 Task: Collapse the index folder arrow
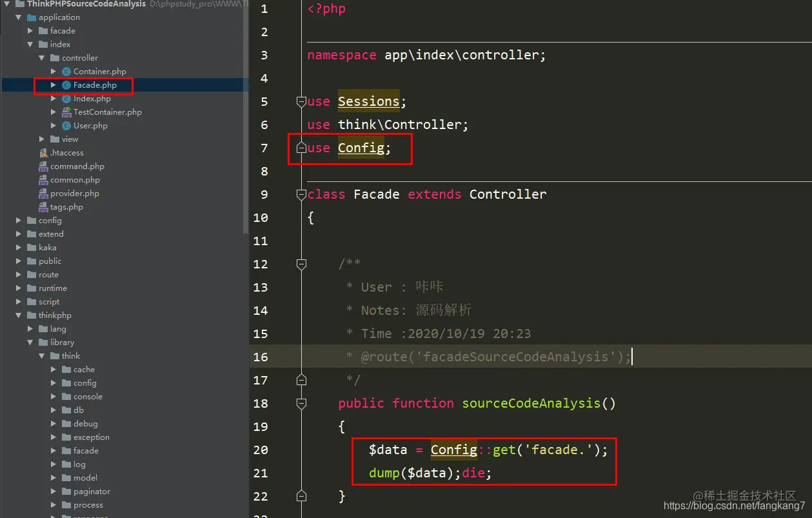point(30,45)
